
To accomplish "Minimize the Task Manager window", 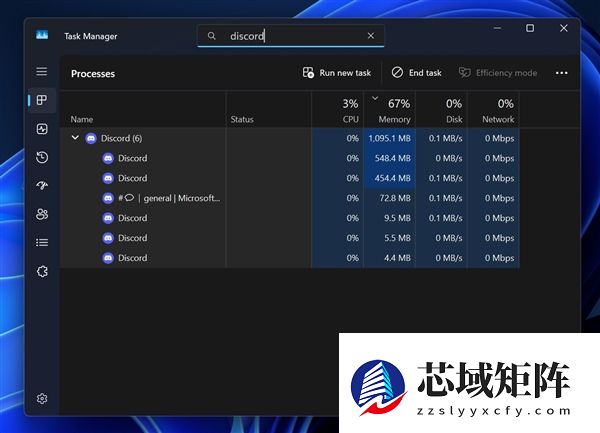I will (497, 28).
